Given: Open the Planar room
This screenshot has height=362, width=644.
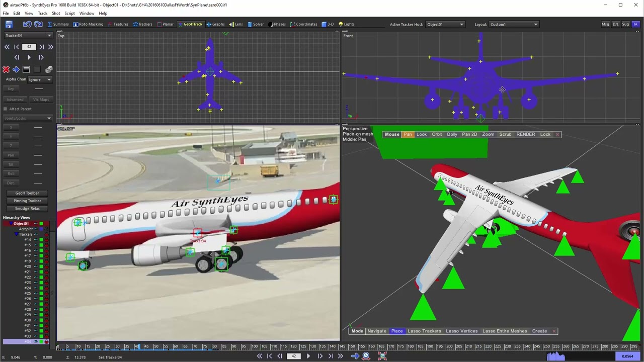Looking at the screenshot, I should 165,24.
